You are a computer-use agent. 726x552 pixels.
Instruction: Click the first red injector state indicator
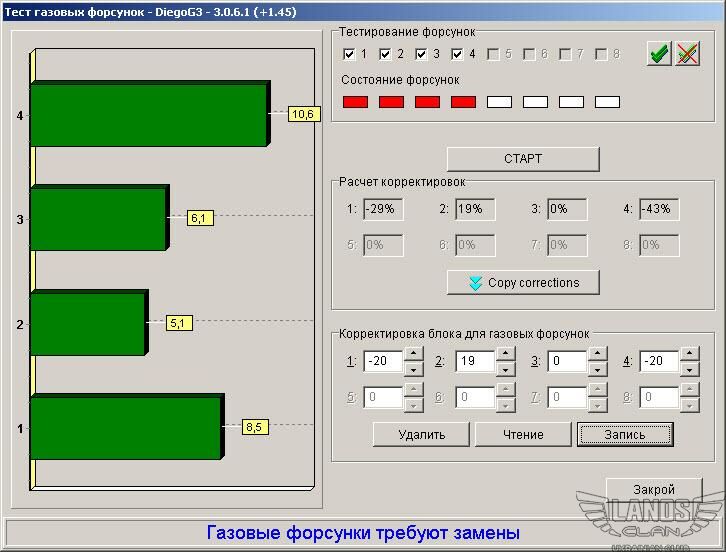pos(355,102)
